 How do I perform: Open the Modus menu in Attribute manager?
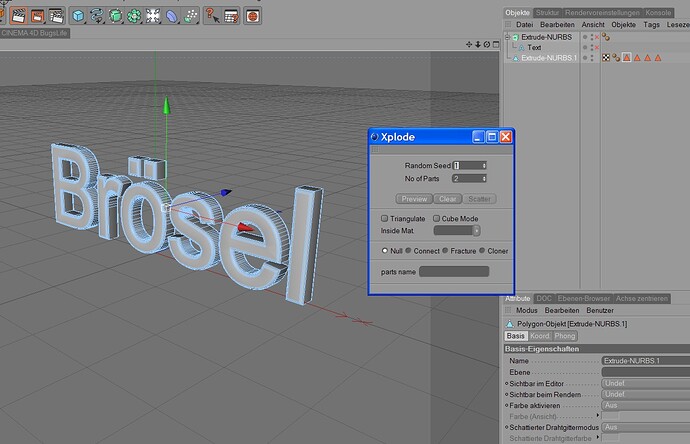527,310
